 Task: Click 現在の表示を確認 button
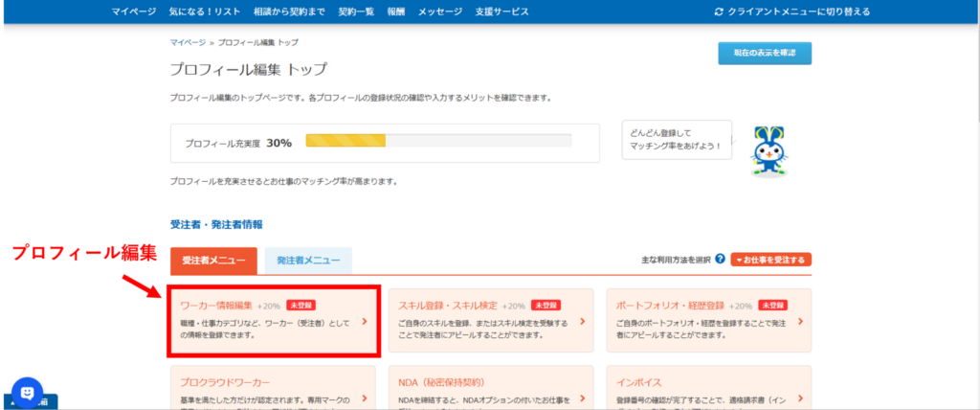pos(765,54)
